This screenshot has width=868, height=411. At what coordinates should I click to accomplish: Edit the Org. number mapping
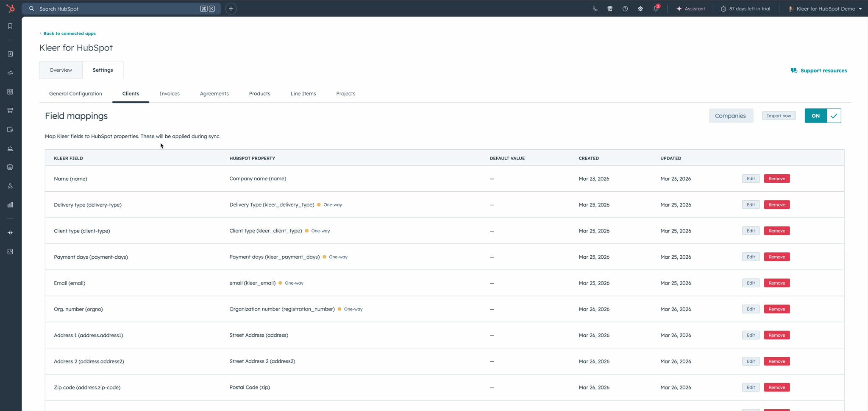751,309
